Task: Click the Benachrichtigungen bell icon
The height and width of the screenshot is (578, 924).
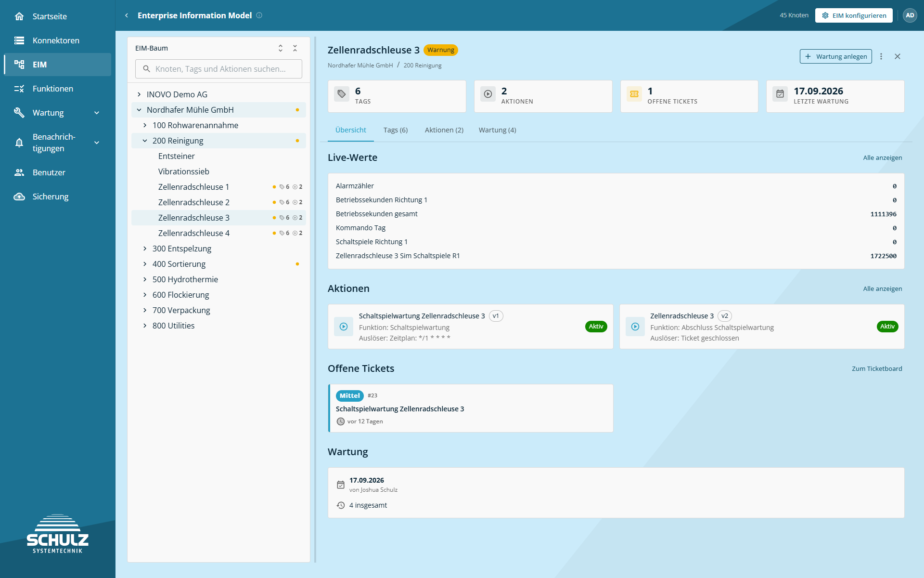Action: pyautogui.click(x=19, y=143)
